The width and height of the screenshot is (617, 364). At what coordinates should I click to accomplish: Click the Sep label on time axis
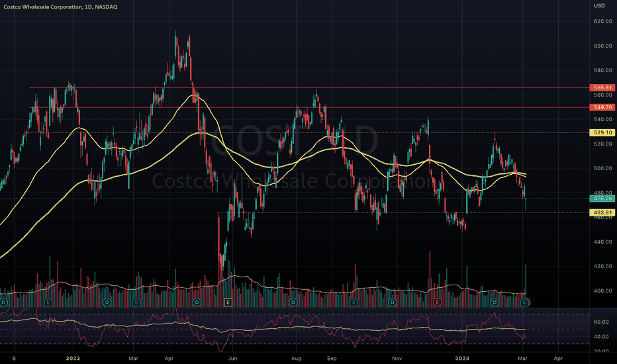[x=332, y=358]
